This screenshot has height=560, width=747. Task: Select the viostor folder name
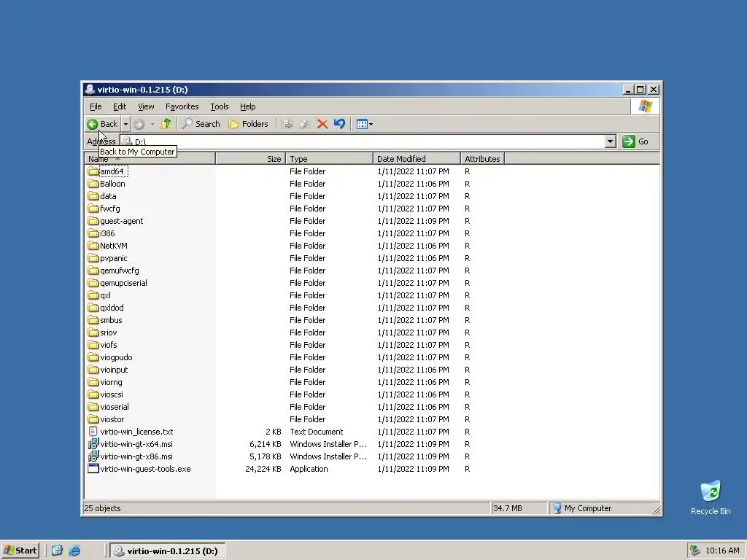point(112,419)
